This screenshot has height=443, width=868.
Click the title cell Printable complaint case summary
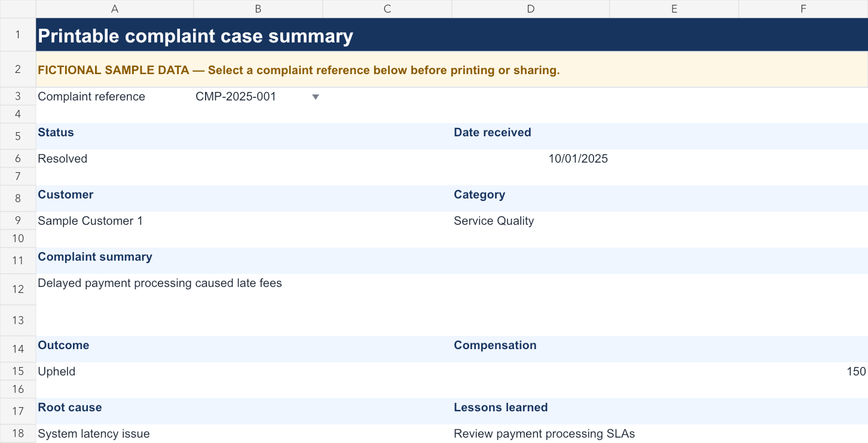[x=452, y=35]
